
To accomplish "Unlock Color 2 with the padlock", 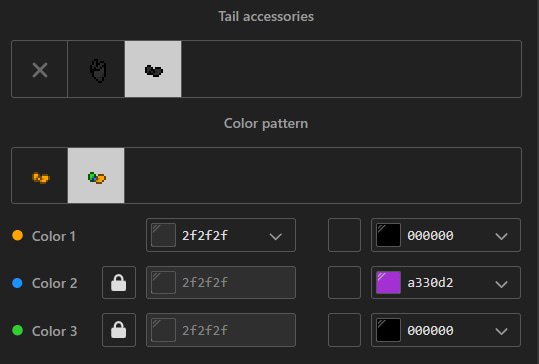I will point(119,283).
